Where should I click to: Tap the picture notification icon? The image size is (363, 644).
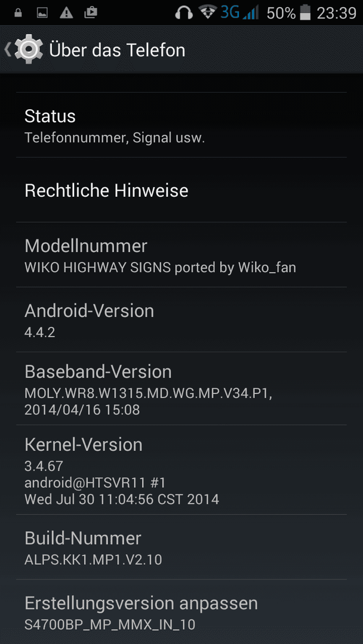tap(42, 13)
